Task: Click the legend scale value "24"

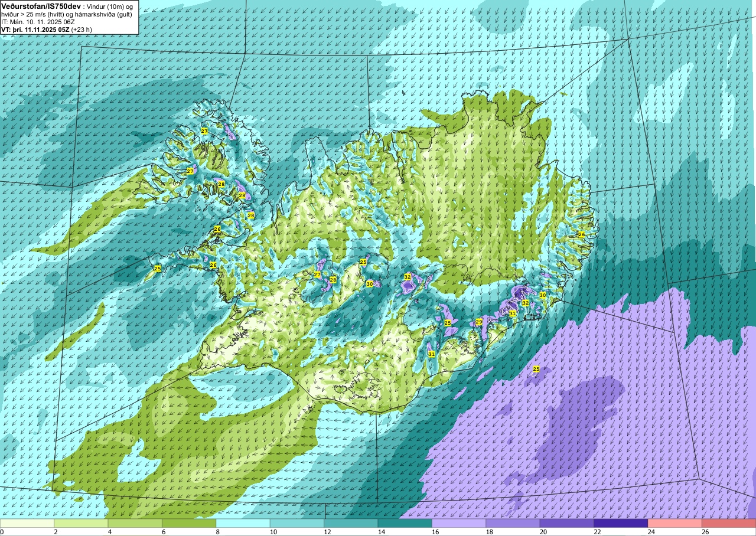Action: click(x=651, y=532)
